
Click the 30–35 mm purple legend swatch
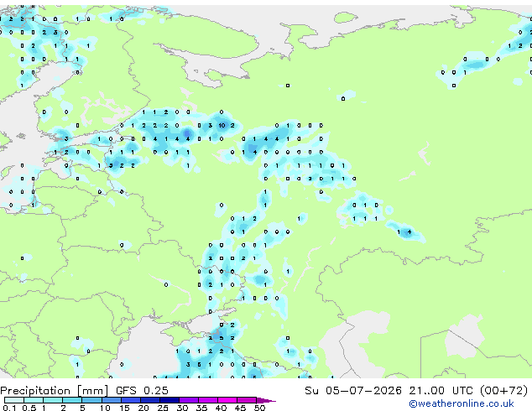(x=188, y=400)
